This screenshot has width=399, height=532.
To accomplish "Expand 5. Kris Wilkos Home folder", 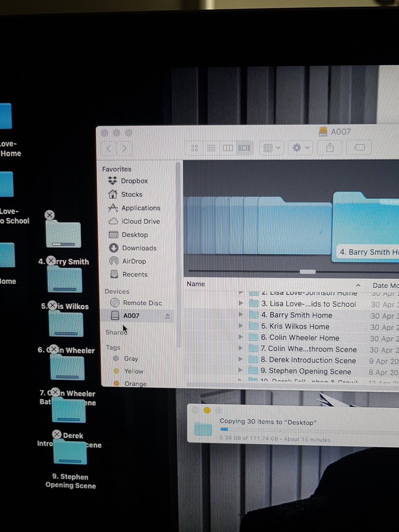I will pos(241,327).
